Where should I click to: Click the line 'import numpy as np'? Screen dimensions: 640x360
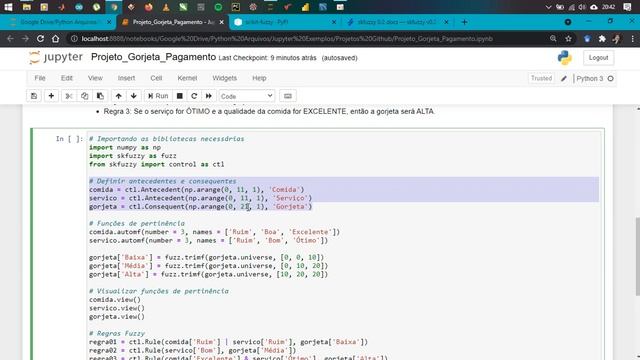(x=125, y=147)
